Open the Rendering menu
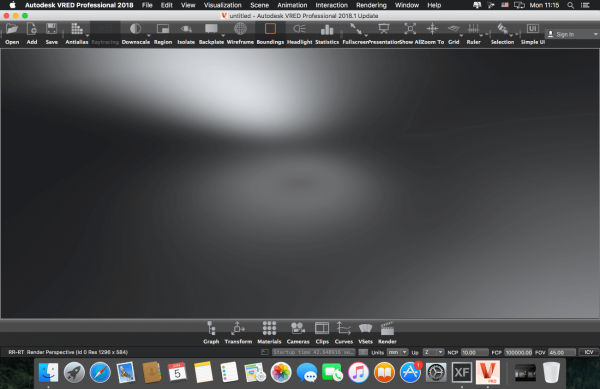The height and width of the screenshot is (389, 600). point(371,5)
